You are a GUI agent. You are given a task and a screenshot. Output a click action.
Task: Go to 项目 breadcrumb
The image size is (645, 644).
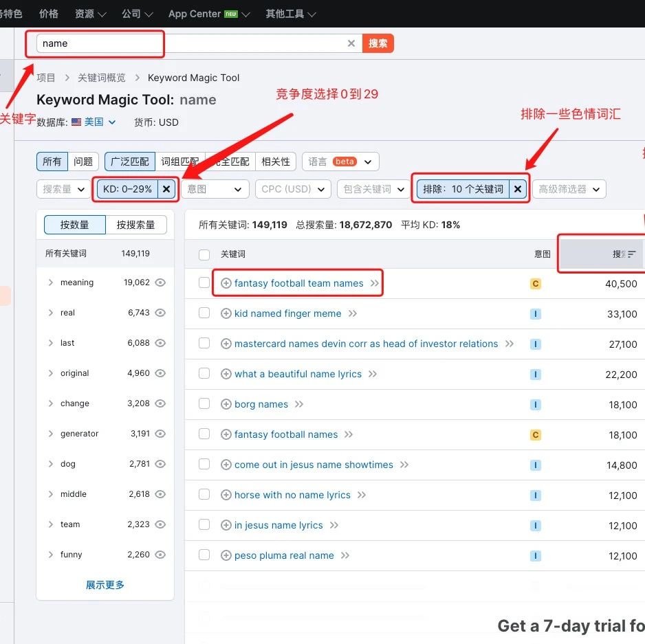coord(45,78)
